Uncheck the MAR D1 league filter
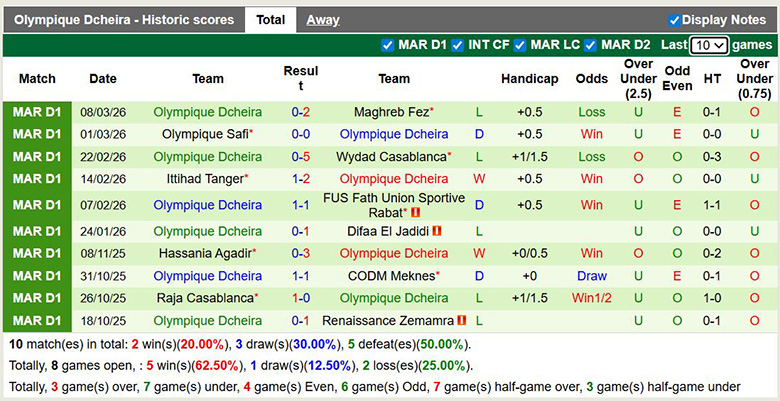The height and width of the screenshot is (401, 780). 388,45
